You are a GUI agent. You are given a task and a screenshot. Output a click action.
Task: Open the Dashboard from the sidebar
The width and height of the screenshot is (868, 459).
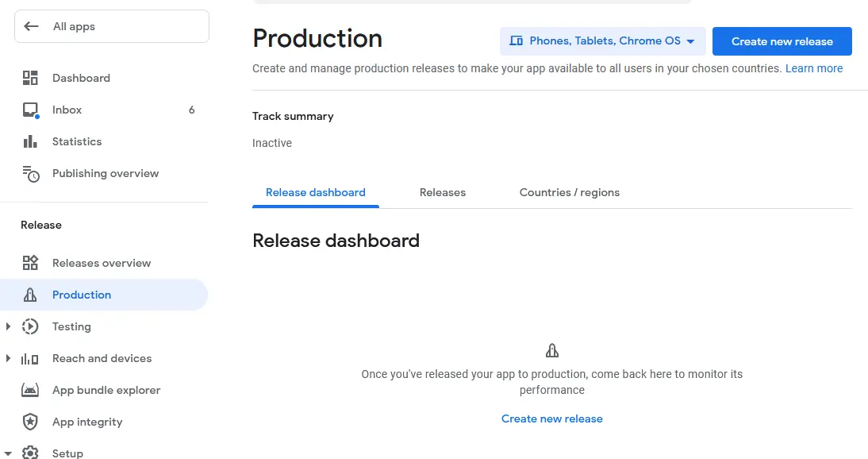tap(80, 78)
